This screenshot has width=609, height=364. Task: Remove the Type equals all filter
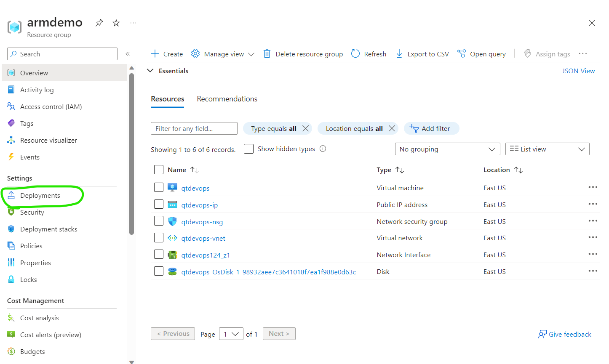click(306, 128)
